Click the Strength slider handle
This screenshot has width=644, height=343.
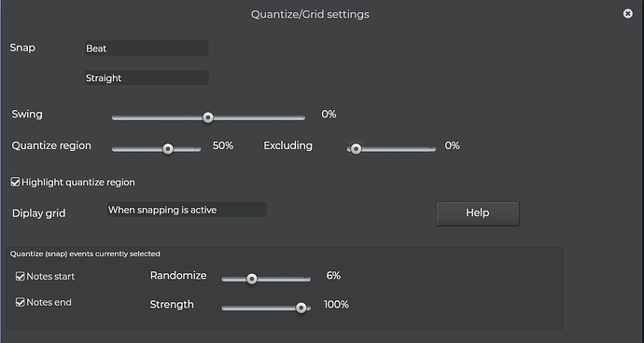pos(301,308)
